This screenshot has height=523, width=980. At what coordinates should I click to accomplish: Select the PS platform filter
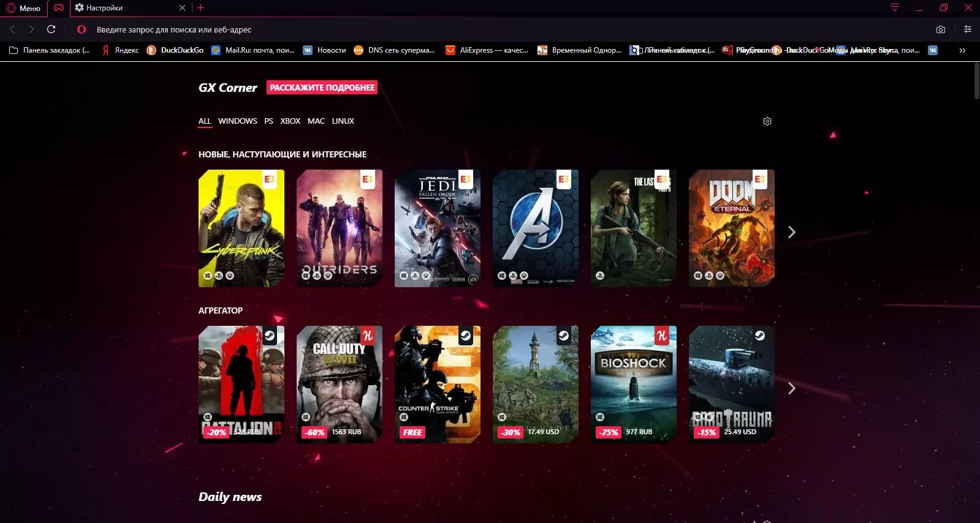(x=268, y=121)
